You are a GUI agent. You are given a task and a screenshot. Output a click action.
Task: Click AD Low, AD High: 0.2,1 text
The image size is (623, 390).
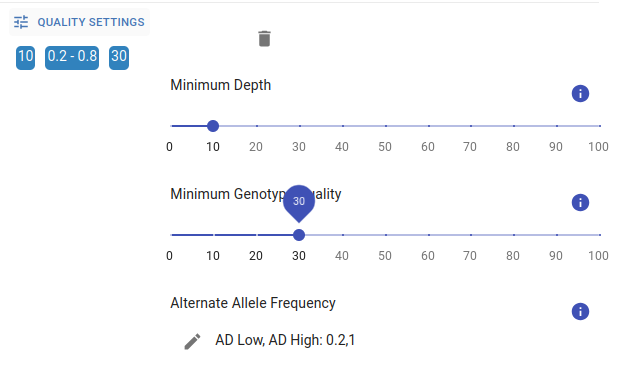(x=285, y=340)
